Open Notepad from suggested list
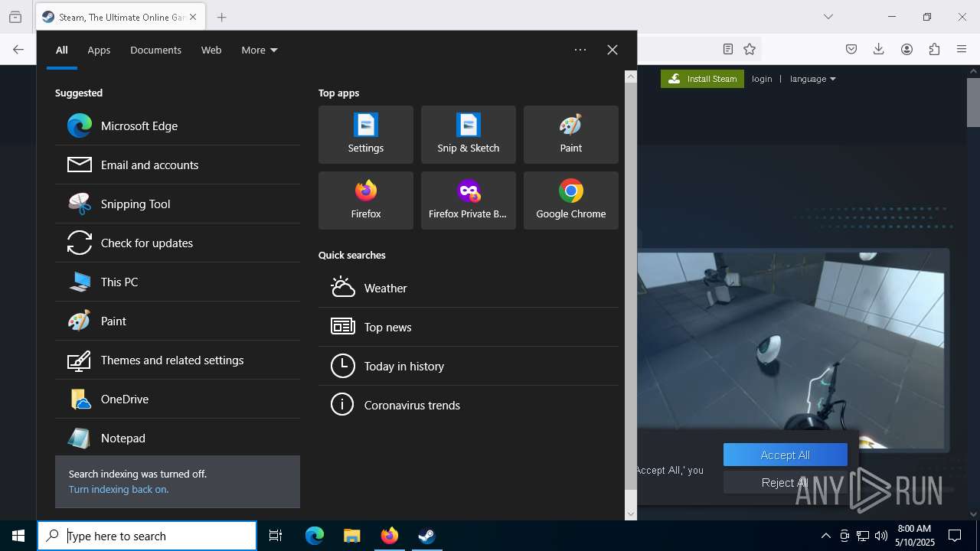Screen dimensions: 980x551 click(178, 438)
